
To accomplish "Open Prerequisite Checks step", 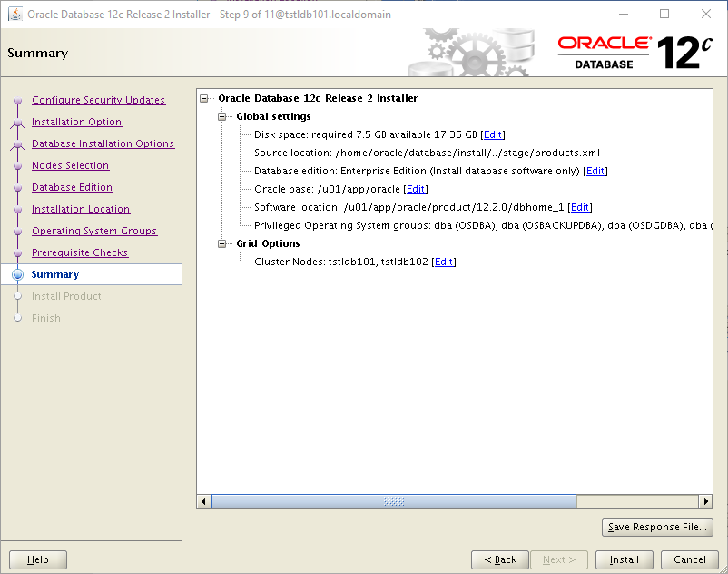I will [x=80, y=252].
